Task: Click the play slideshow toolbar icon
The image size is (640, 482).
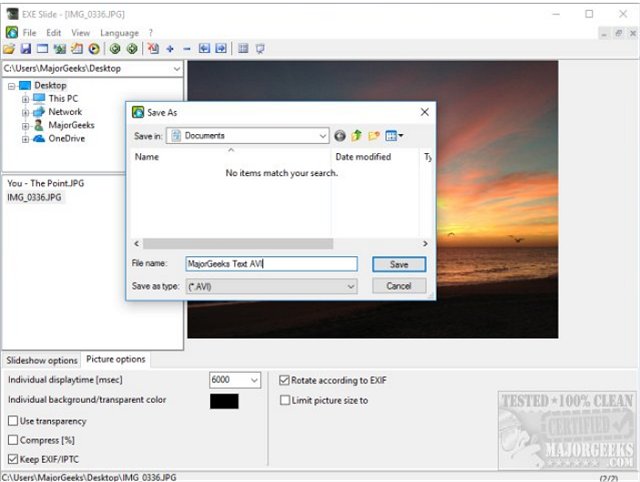Action: pyautogui.click(x=94, y=49)
